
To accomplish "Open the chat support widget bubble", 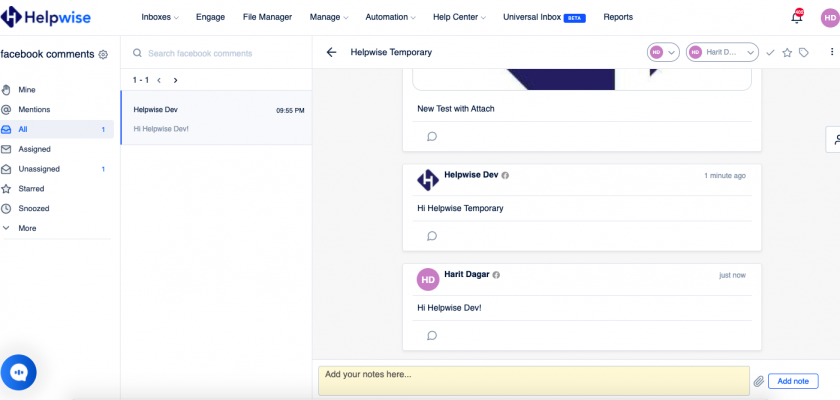I will click(19, 372).
